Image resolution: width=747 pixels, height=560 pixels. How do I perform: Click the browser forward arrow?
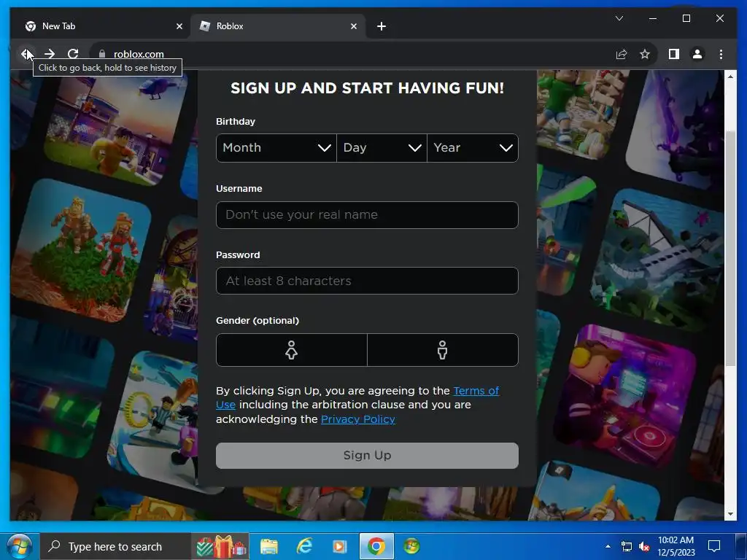click(x=50, y=54)
